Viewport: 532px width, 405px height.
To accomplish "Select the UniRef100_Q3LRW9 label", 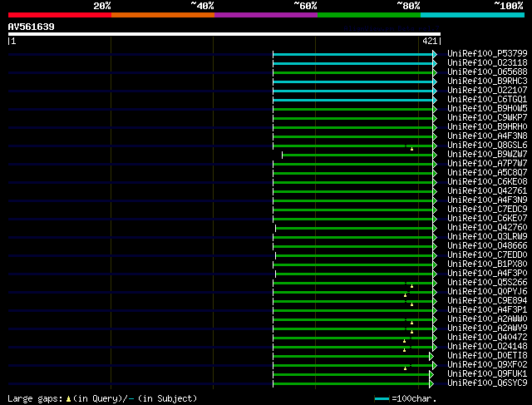I will point(487,237).
